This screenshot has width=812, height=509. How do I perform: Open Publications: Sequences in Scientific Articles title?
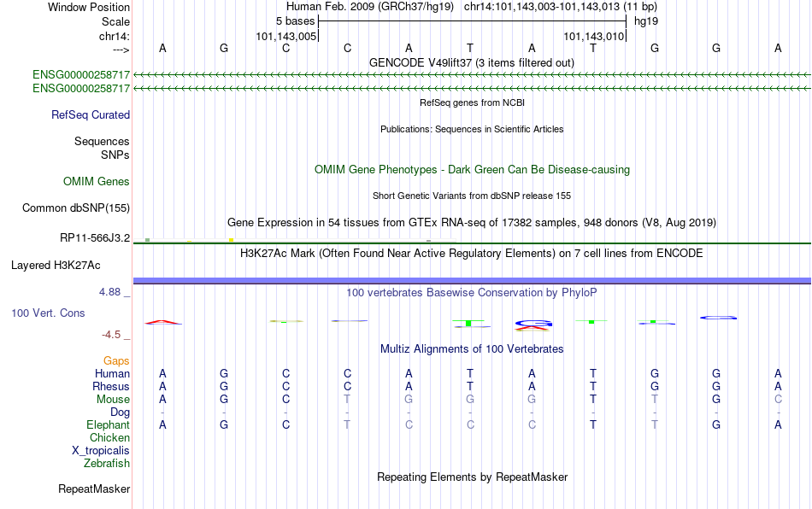pyautogui.click(x=472, y=129)
